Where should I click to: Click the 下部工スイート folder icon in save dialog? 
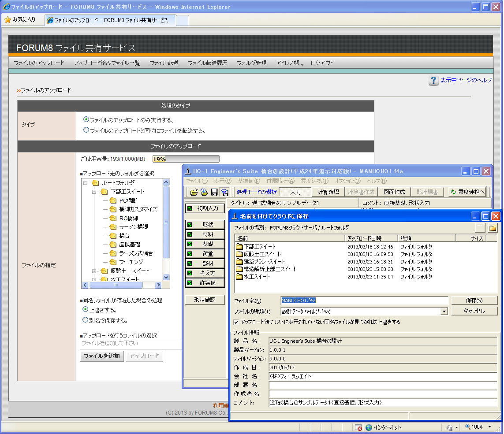click(239, 247)
